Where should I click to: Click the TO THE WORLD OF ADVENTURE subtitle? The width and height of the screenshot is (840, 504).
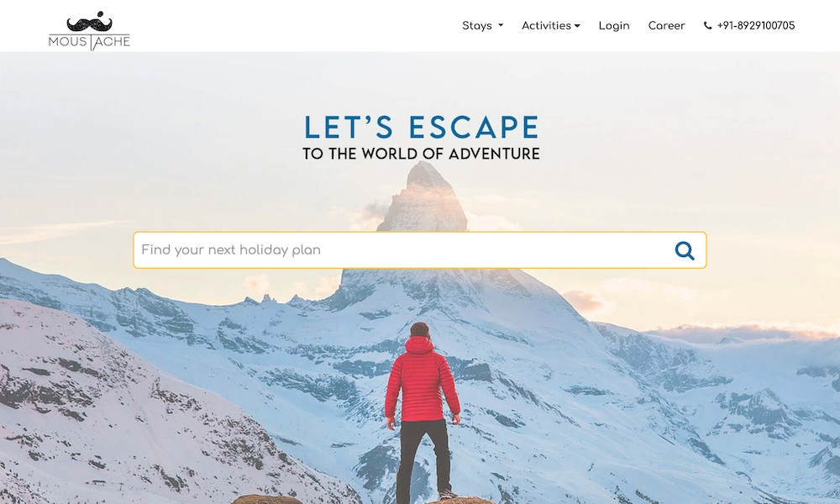pyautogui.click(x=421, y=154)
